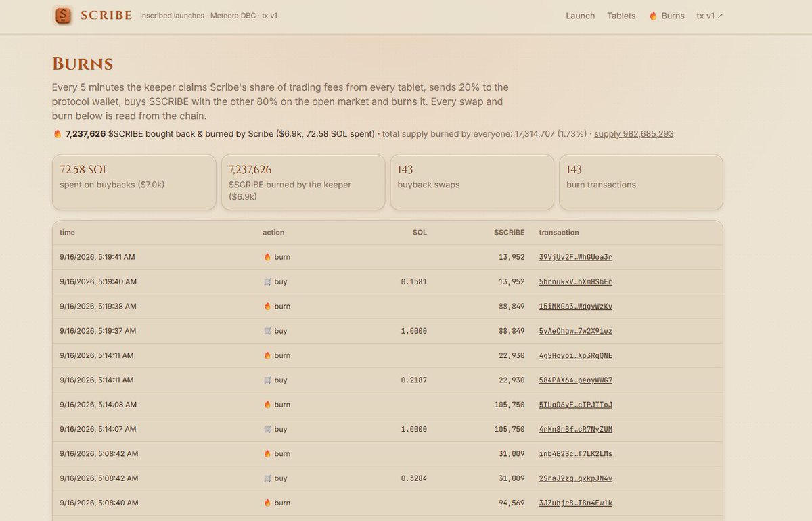Click the 72.58 SOL spent on buybacks card
Screen dimensions: 812x521
(134, 182)
